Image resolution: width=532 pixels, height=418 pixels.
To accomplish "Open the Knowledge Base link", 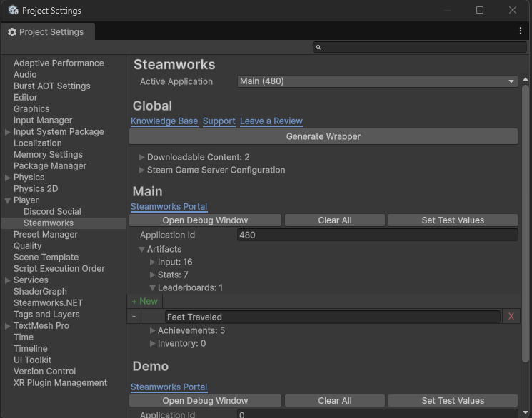I will click(x=164, y=121).
